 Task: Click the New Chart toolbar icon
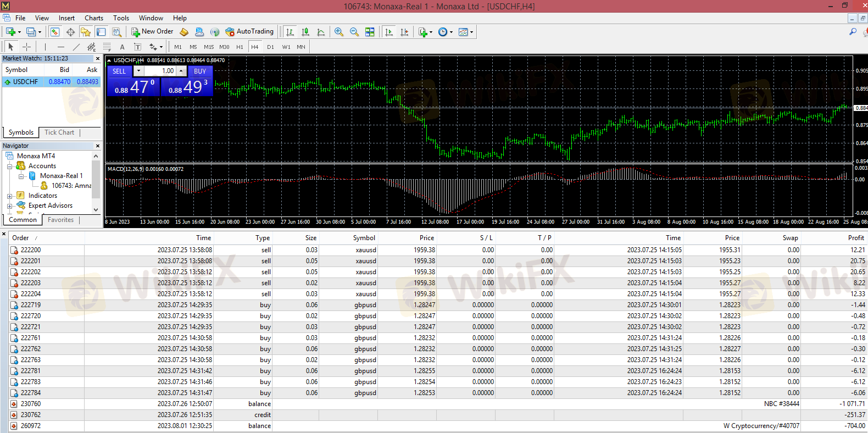(x=10, y=32)
